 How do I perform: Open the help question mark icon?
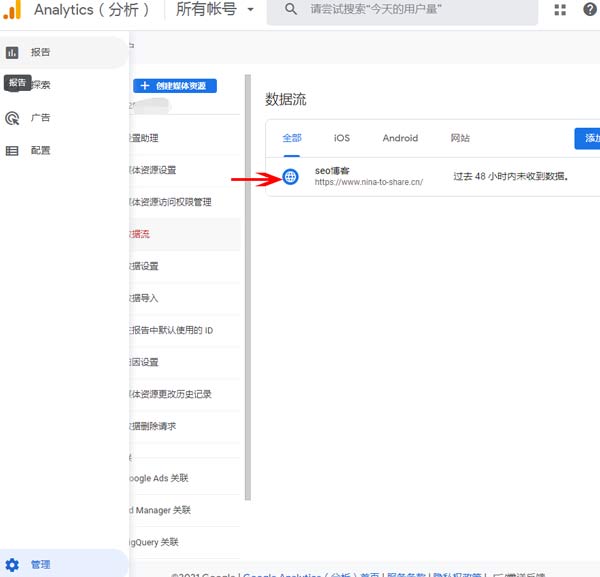coord(590,9)
